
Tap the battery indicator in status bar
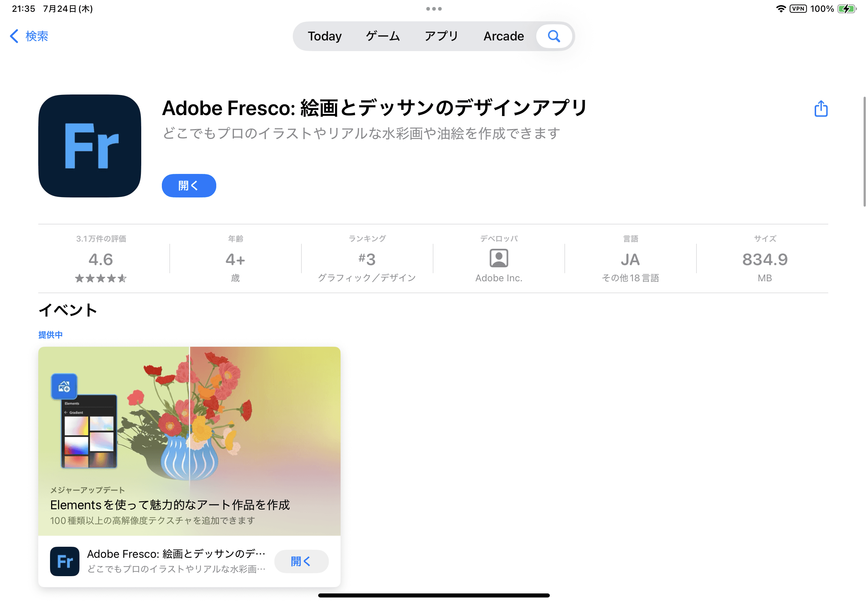[x=846, y=9]
